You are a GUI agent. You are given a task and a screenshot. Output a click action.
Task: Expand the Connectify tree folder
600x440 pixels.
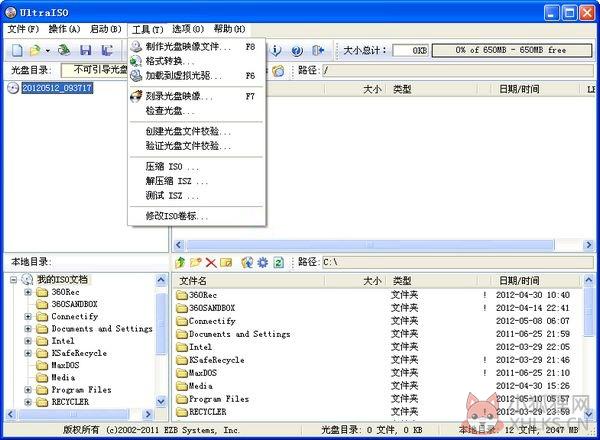(28, 317)
